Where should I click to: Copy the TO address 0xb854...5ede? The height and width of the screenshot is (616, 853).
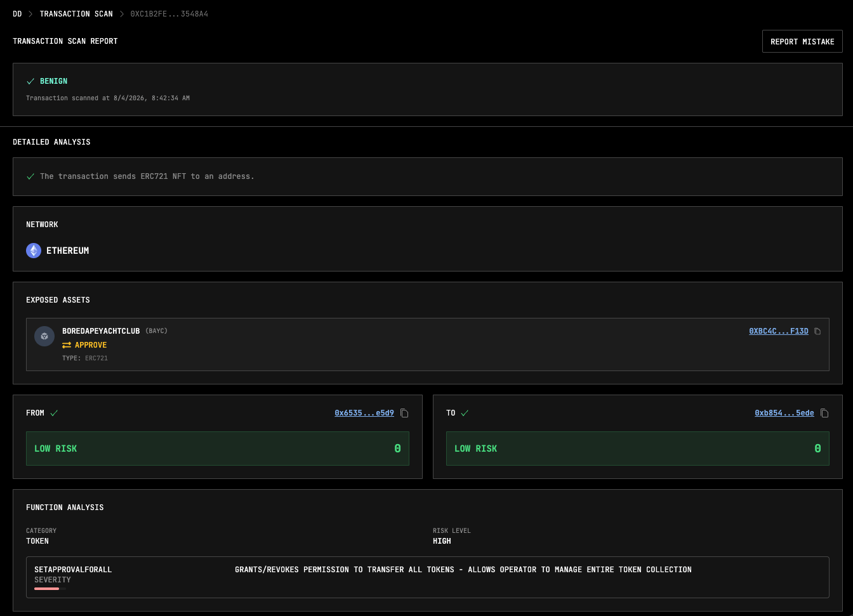coord(824,413)
